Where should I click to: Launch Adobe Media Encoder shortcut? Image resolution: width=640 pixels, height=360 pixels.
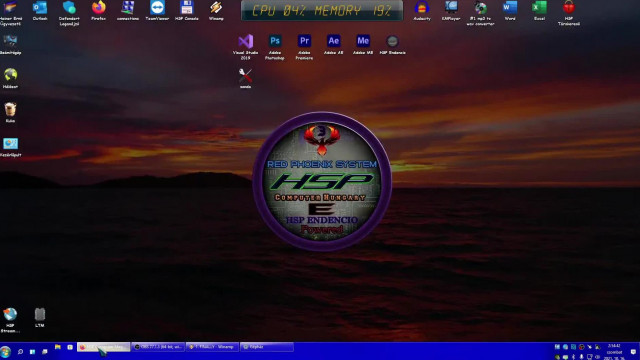click(363, 45)
